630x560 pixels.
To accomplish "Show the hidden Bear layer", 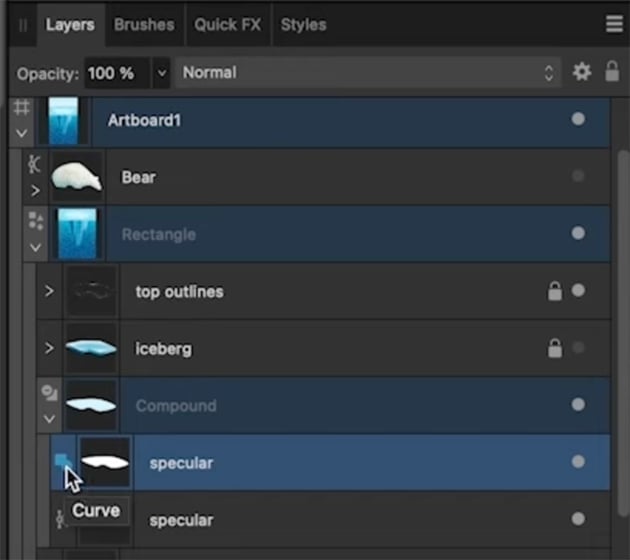I will coord(578,176).
